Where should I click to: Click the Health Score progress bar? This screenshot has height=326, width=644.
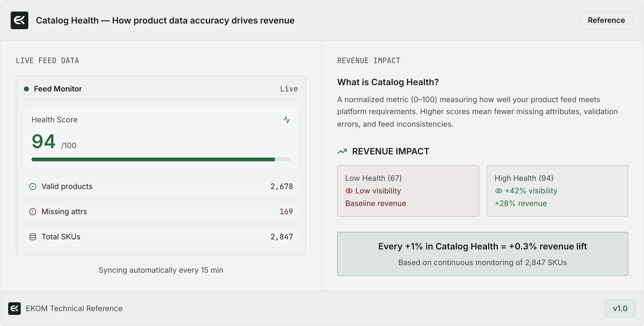tap(161, 159)
